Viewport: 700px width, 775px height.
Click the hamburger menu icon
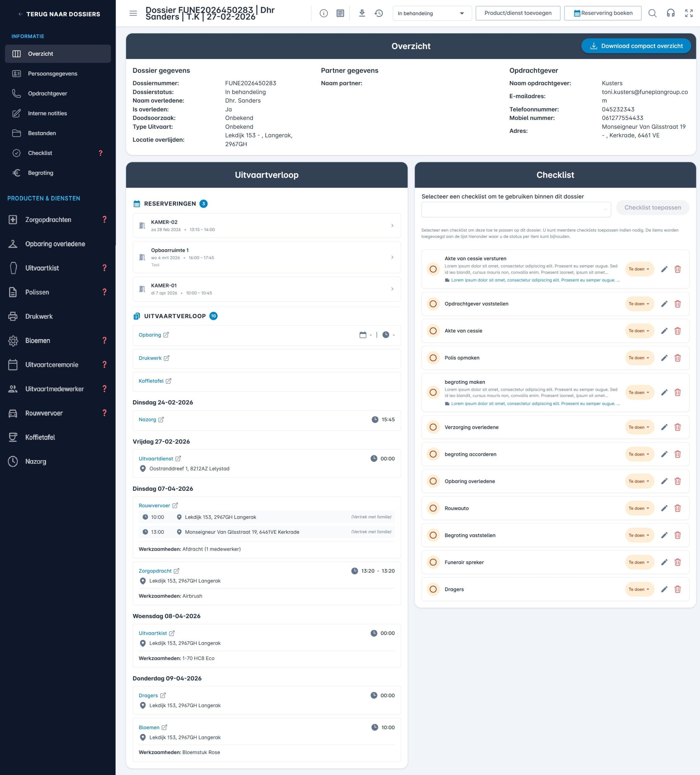point(133,13)
